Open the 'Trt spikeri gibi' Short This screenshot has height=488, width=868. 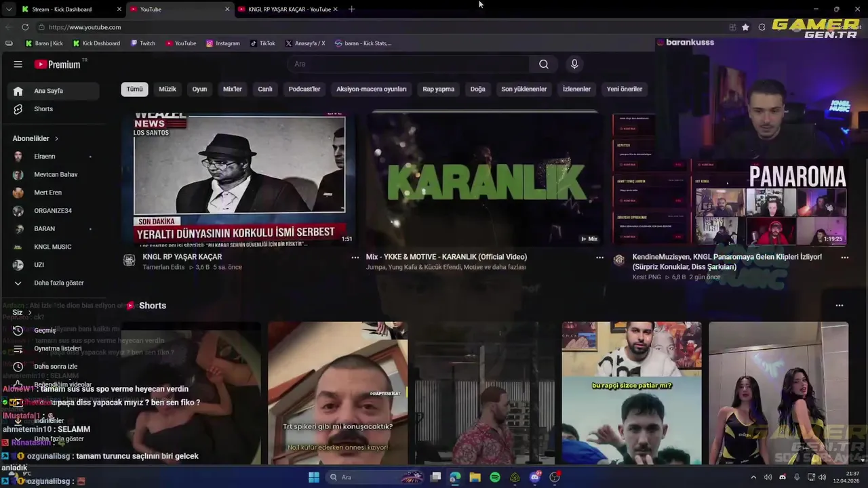click(338, 393)
